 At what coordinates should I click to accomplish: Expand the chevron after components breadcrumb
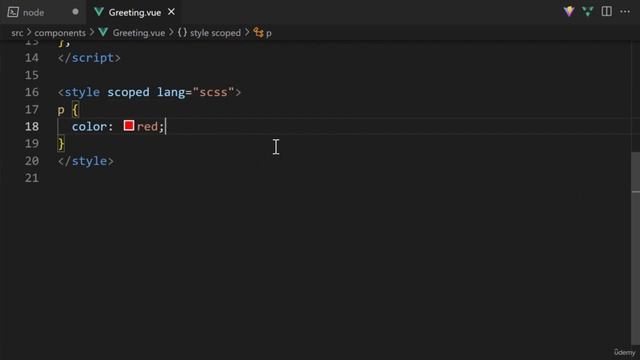coord(92,32)
